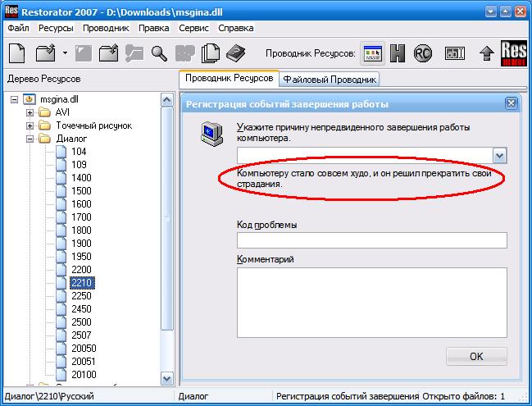This screenshot has width=532, height=406.
Task: Expand the AVI folder node
Action: click(x=30, y=112)
